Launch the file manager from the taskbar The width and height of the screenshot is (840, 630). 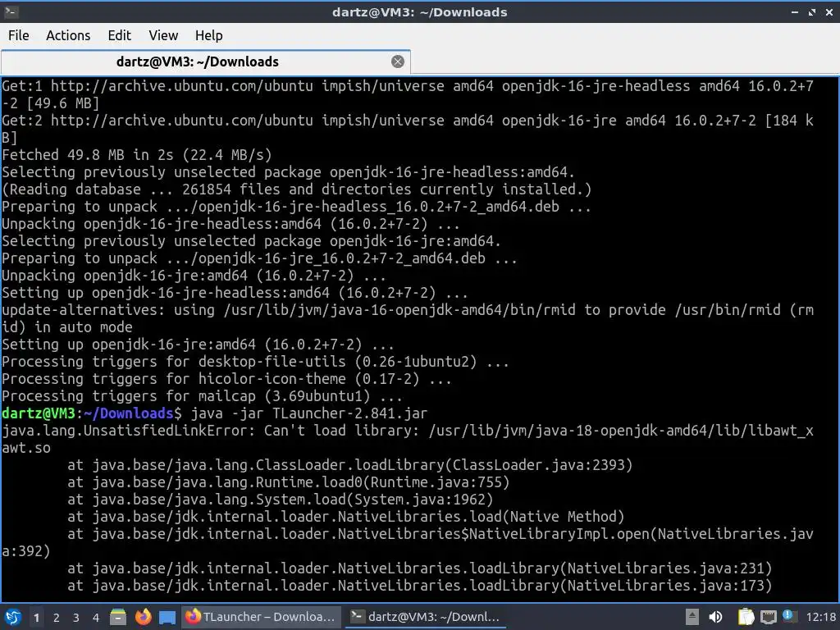pyautogui.click(x=118, y=617)
